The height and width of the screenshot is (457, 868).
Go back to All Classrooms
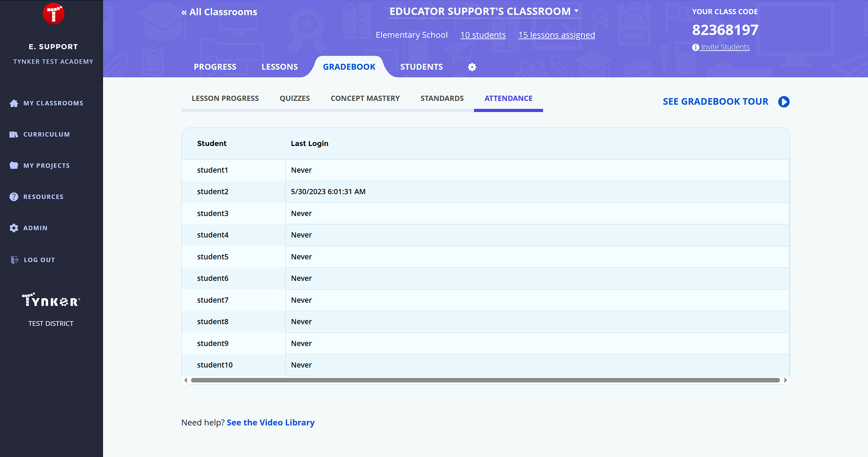coord(219,12)
